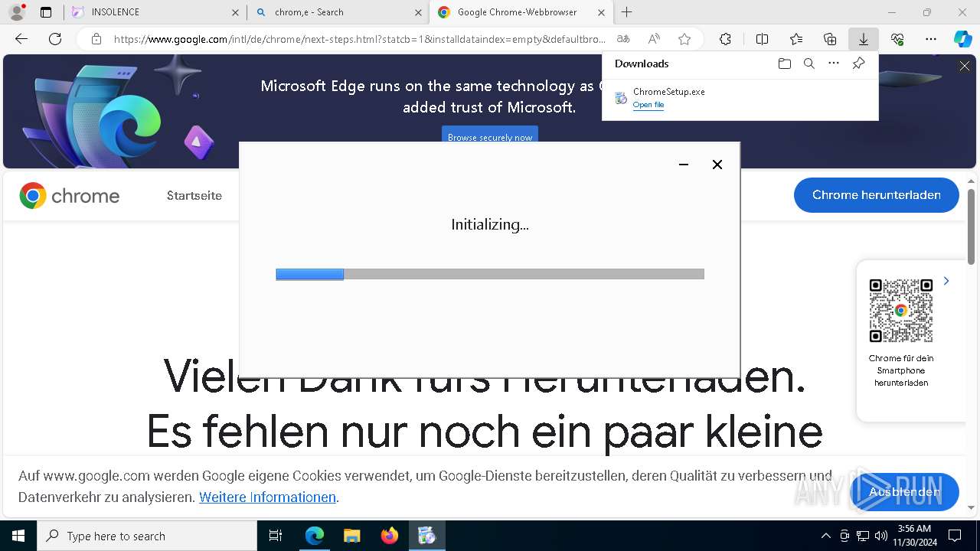The height and width of the screenshot is (551, 980).
Task: View site information via the lock icon
Action: (96, 39)
